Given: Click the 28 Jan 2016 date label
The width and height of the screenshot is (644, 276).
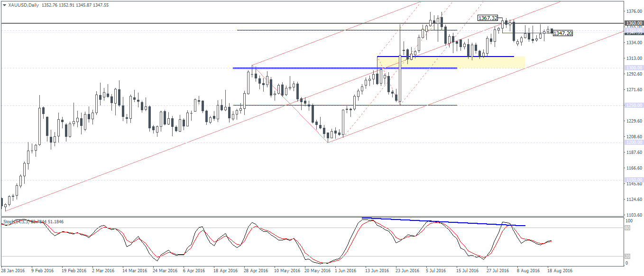Looking at the screenshot, I should pos(13,271).
